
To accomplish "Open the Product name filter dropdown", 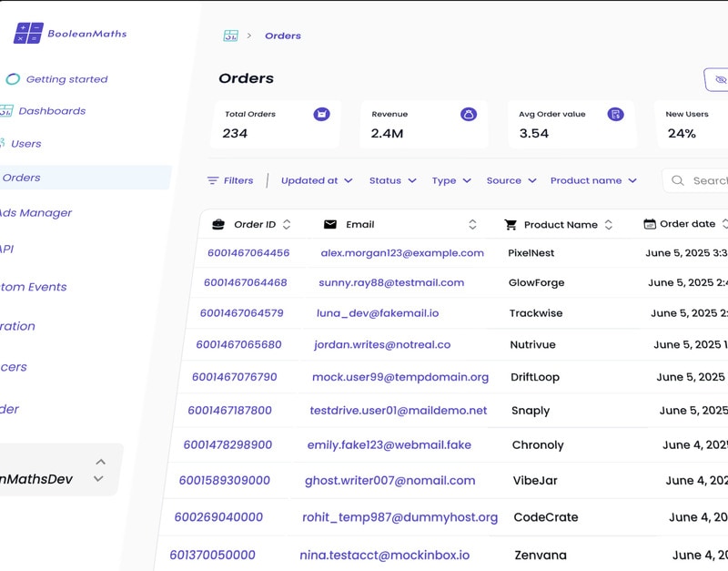I will (593, 180).
